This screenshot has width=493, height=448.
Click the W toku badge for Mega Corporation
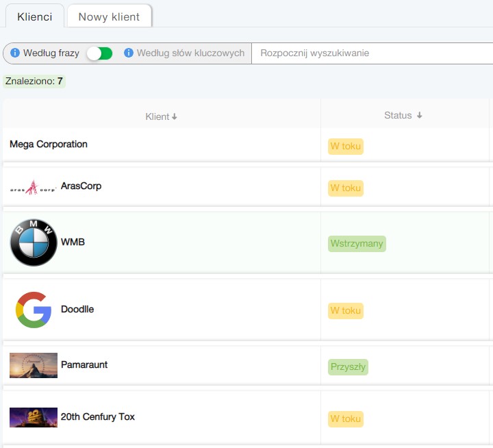pyautogui.click(x=345, y=146)
